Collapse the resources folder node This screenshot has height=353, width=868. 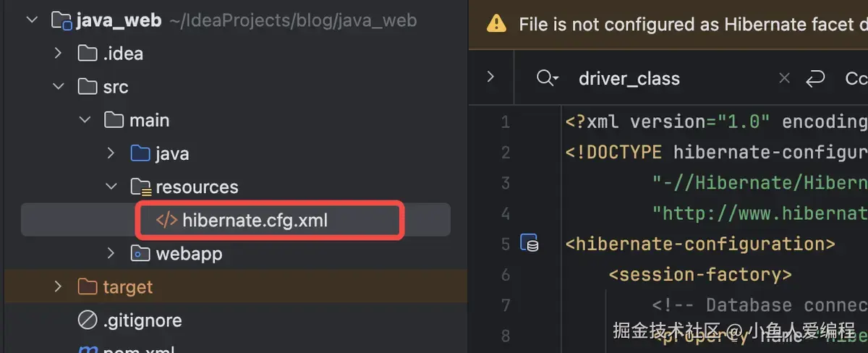pyautogui.click(x=111, y=187)
